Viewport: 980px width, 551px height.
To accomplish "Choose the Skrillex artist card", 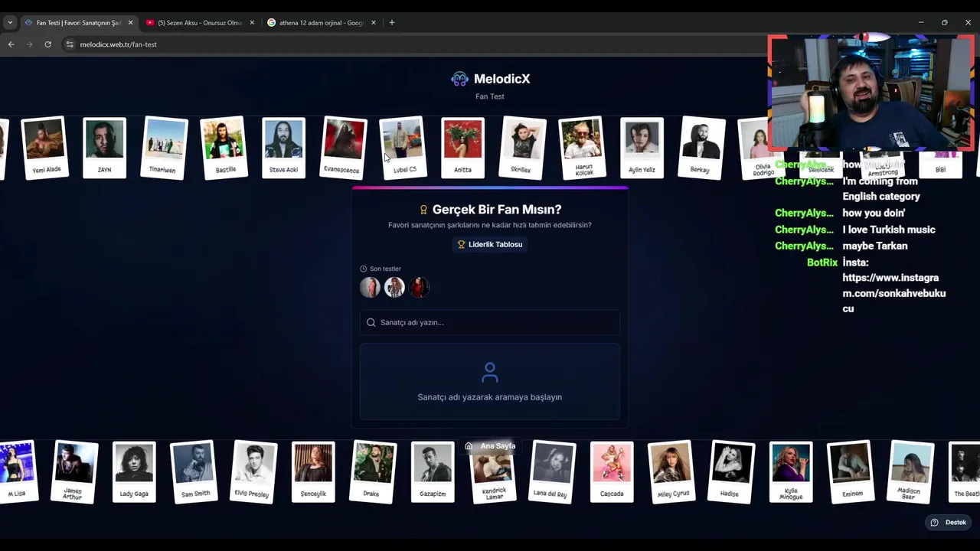I will pos(522,148).
